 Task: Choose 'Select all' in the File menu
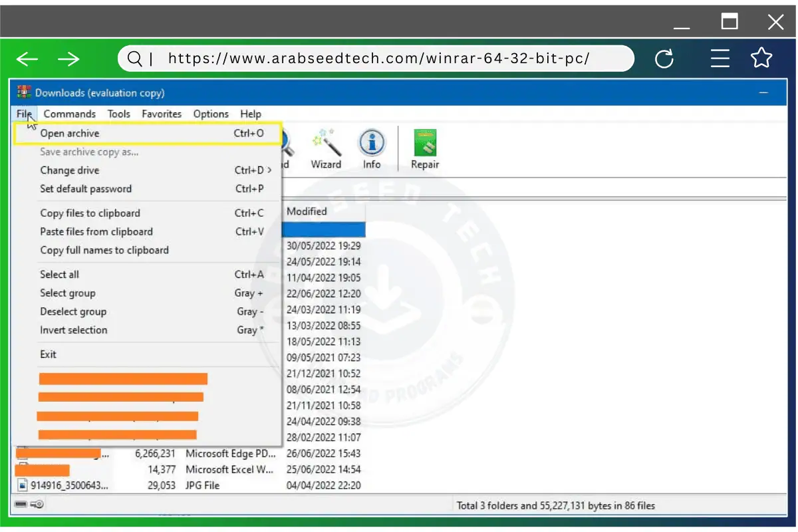(58, 274)
